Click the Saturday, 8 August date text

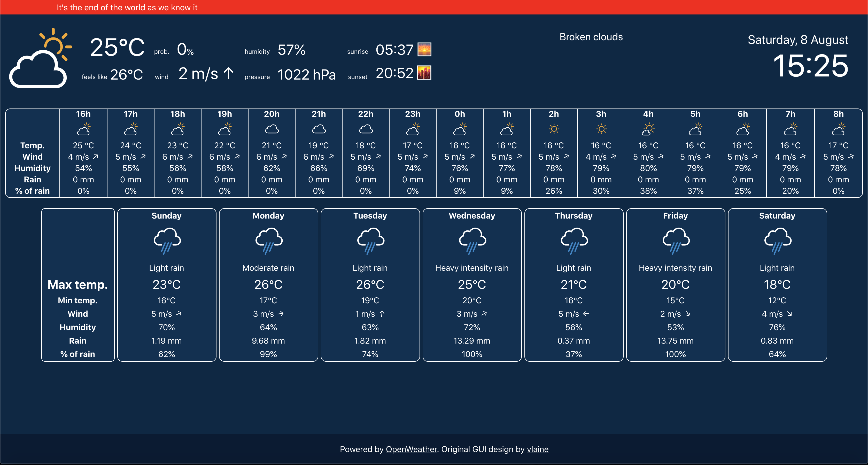pos(797,40)
